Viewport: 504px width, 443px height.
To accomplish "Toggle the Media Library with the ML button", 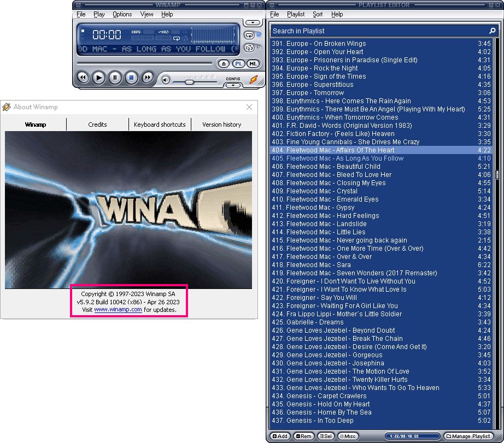I will (x=253, y=63).
